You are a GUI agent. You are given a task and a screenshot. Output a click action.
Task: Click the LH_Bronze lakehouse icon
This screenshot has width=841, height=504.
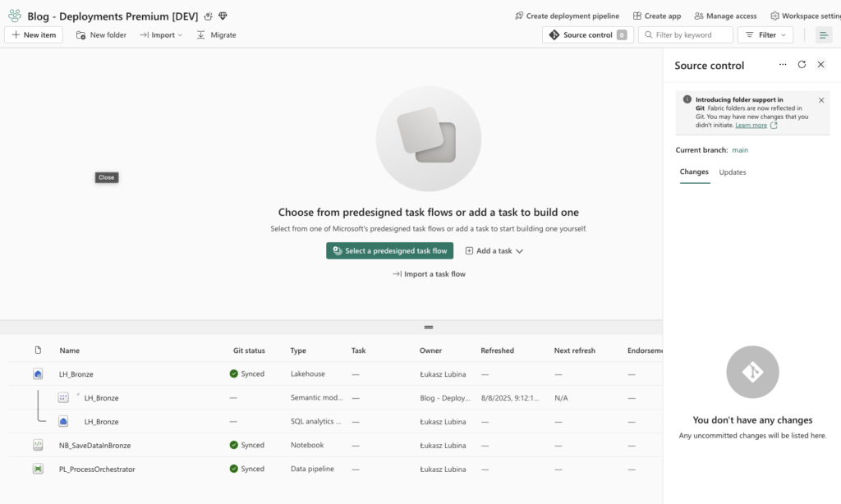click(x=38, y=373)
